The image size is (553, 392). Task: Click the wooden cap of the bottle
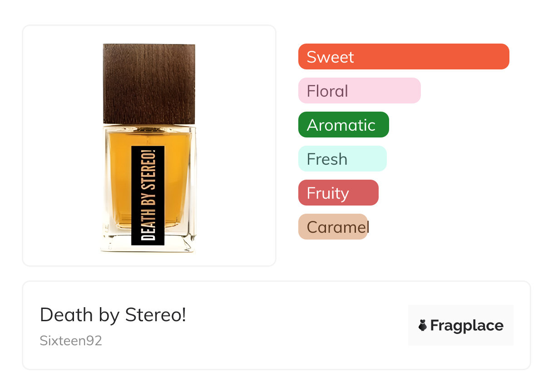point(149,83)
